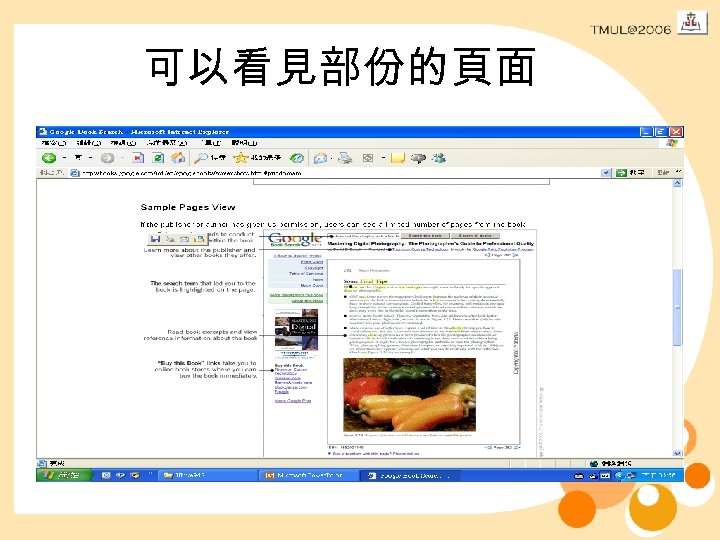
Task: Click the vertical scrollbar down arrow
Action: point(677,453)
